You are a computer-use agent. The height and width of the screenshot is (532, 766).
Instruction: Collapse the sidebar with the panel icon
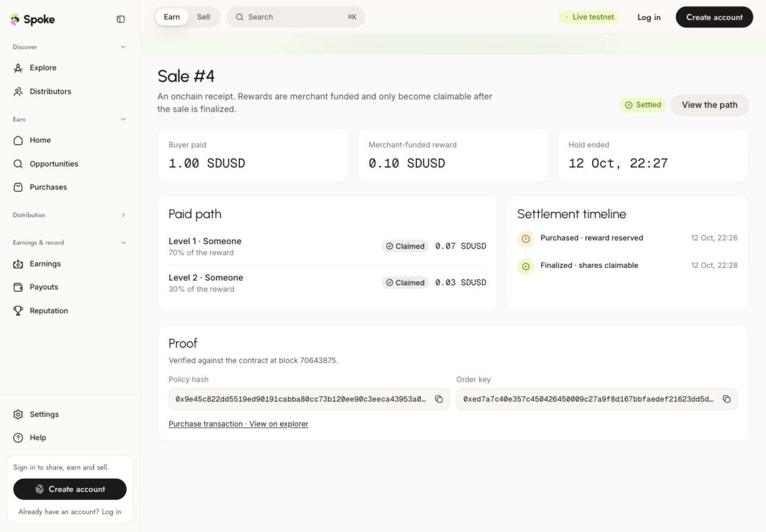pos(121,19)
